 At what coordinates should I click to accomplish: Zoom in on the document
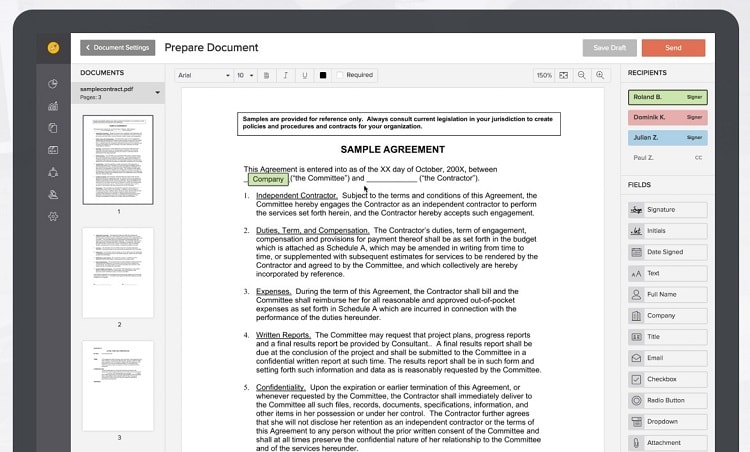click(600, 75)
